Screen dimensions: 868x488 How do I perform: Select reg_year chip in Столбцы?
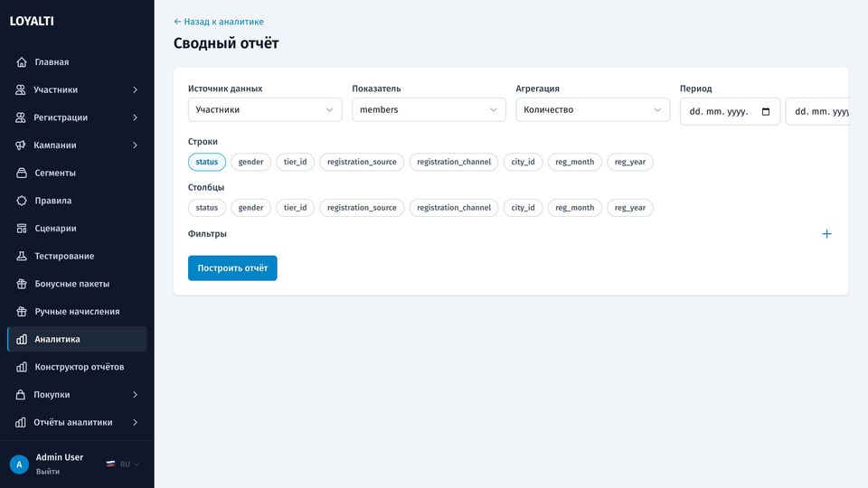630,208
